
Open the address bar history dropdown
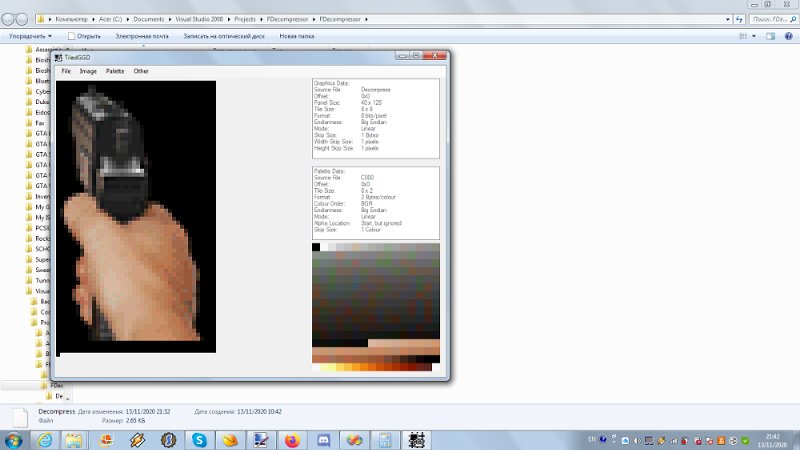pyautogui.click(x=728, y=19)
